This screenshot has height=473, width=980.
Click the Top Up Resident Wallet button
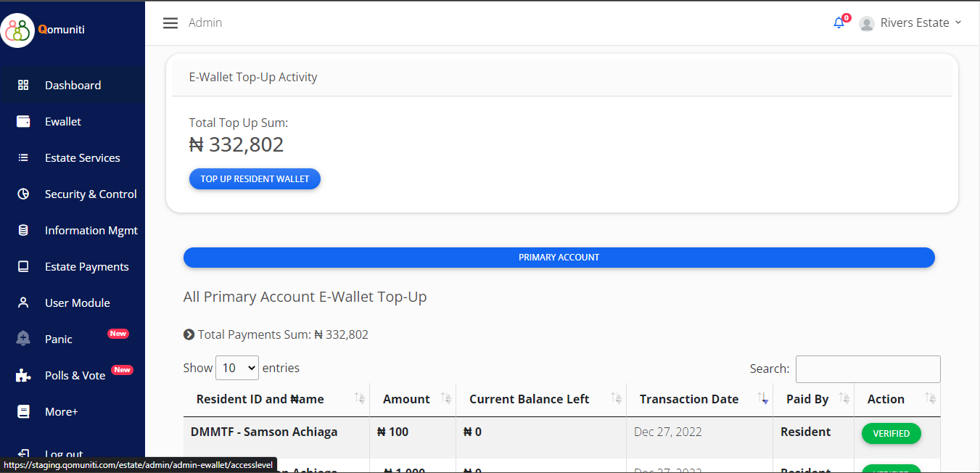click(x=255, y=179)
